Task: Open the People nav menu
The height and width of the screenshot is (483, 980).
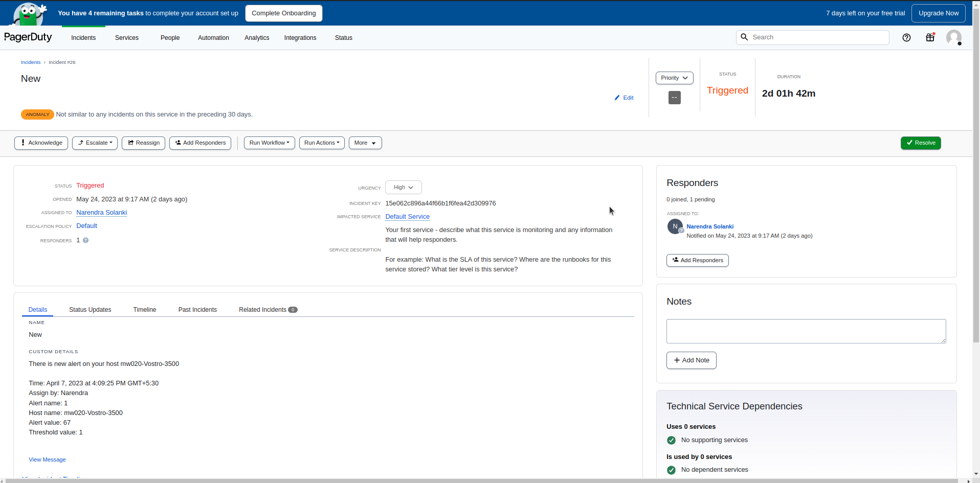Action: tap(170, 38)
